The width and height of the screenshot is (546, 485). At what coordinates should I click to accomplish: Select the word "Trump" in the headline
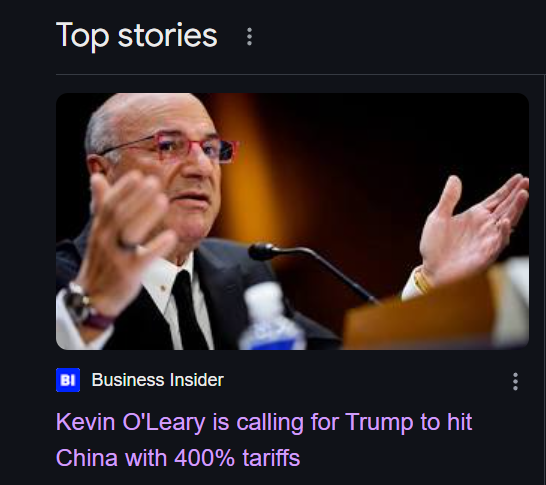point(379,422)
